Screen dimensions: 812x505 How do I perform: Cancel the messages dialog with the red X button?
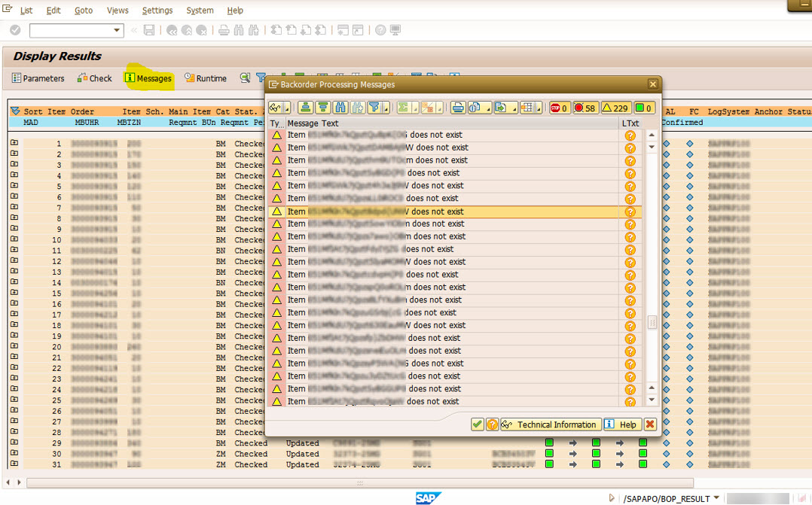[650, 424]
